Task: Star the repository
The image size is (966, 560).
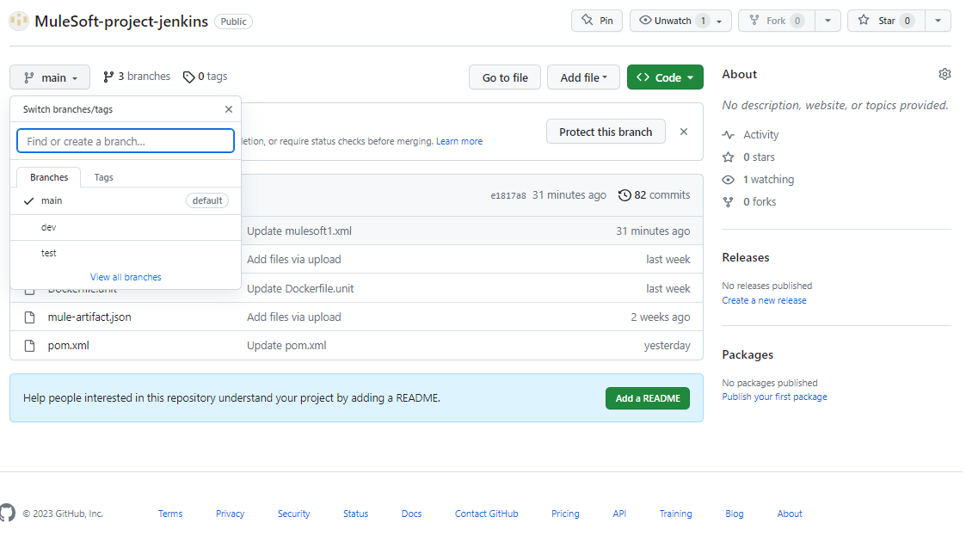Action: click(x=886, y=21)
